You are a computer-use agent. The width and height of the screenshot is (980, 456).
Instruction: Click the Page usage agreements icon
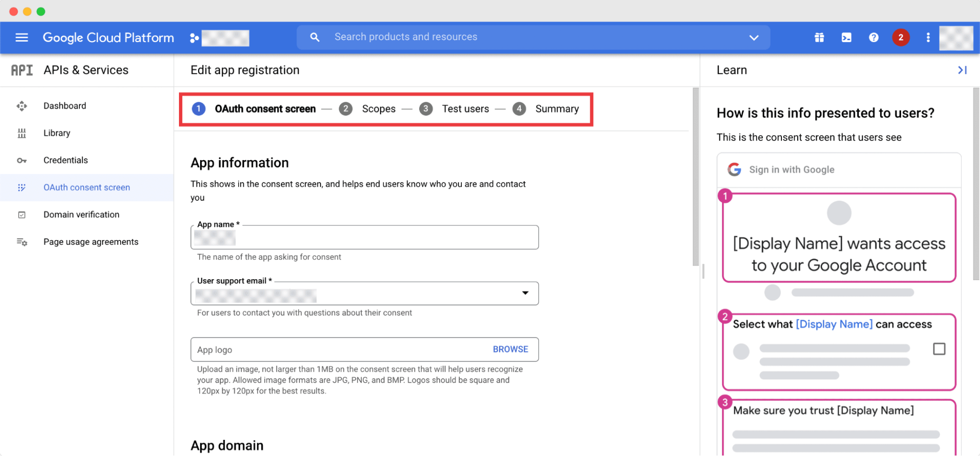22,242
